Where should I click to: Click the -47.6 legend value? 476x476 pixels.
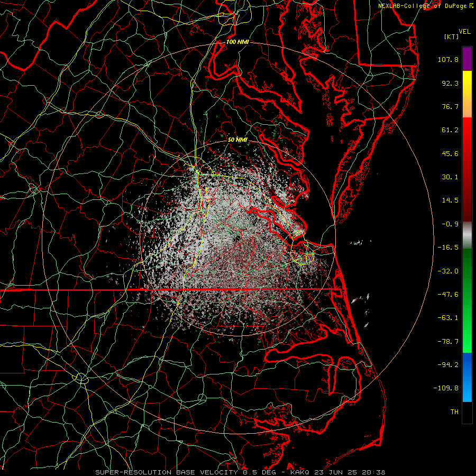[448, 295]
